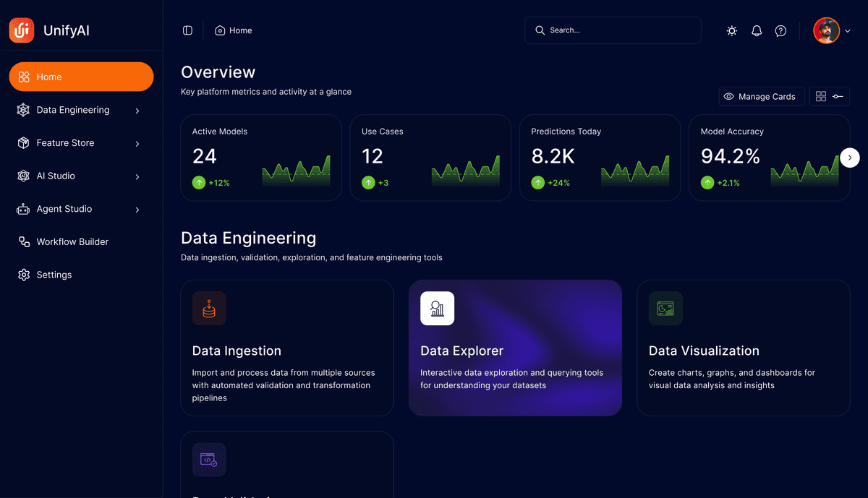Click the Data Explorer magnifier chart icon
The height and width of the screenshot is (498, 868).
click(x=437, y=308)
